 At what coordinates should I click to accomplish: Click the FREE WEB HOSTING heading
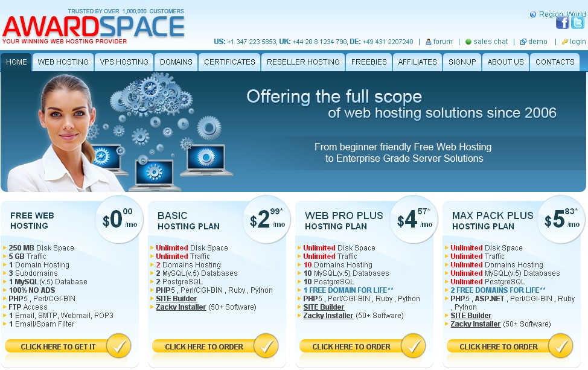(x=32, y=220)
